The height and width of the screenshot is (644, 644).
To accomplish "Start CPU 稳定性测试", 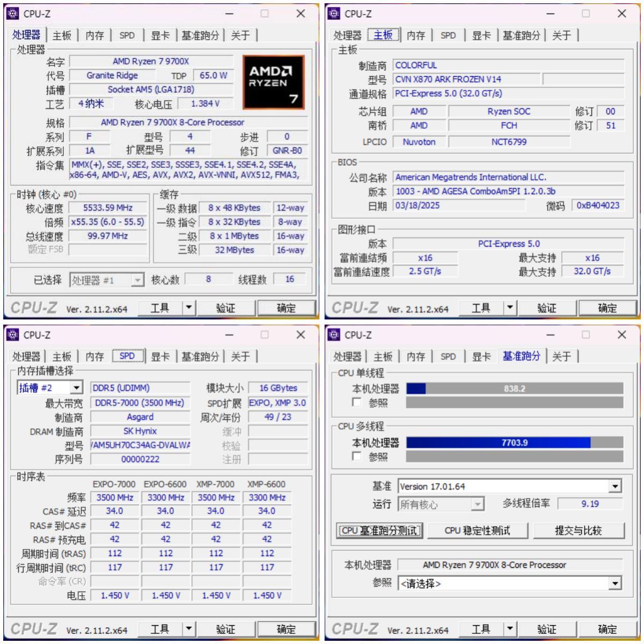I will click(x=477, y=530).
